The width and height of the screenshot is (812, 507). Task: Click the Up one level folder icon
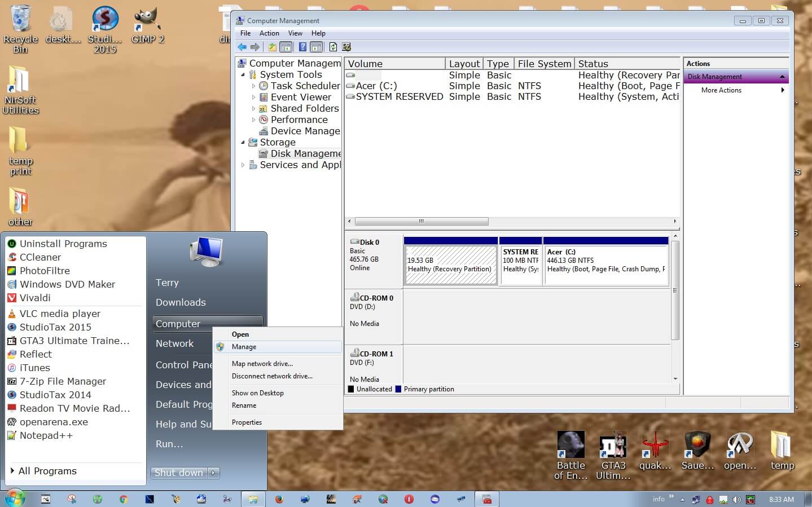click(273, 47)
